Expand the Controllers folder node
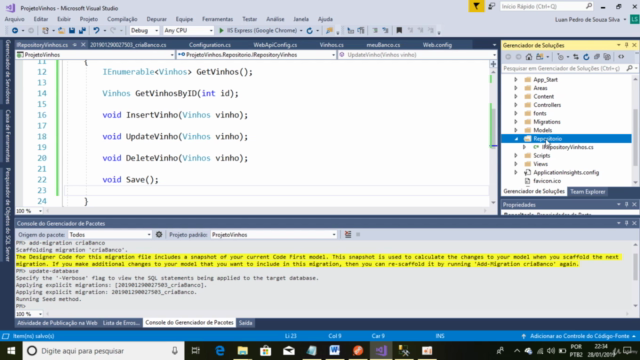 pyautogui.click(x=516, y=105)
